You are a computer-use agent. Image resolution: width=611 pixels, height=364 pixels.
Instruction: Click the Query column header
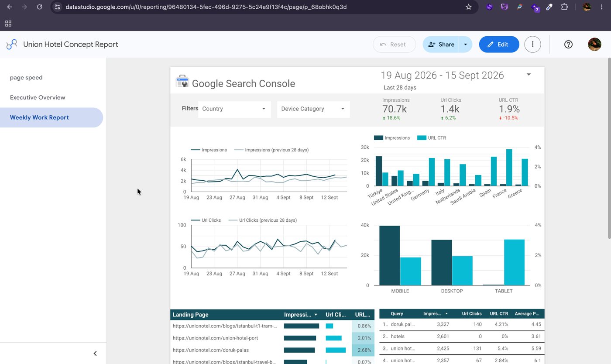click(397, 314)
